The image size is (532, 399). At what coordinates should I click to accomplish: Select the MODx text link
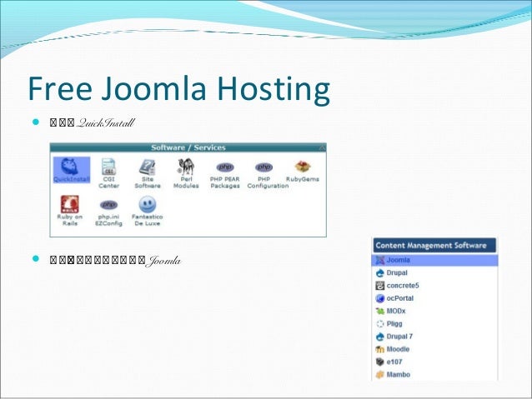click(x=396, y=311)
